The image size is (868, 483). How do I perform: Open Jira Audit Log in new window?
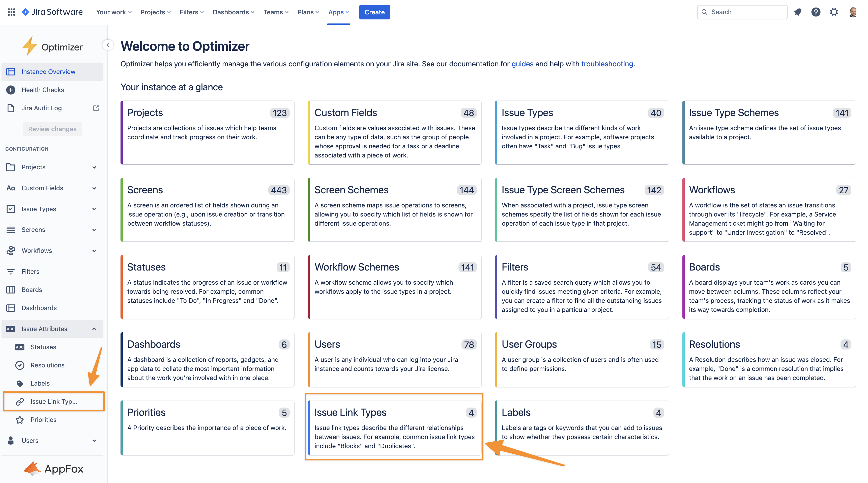point(96,108)
